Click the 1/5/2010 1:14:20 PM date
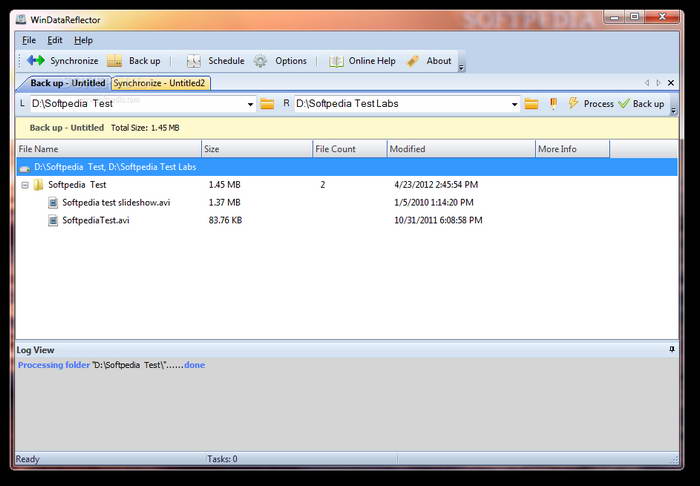700x486 pixels. [433, 203]
